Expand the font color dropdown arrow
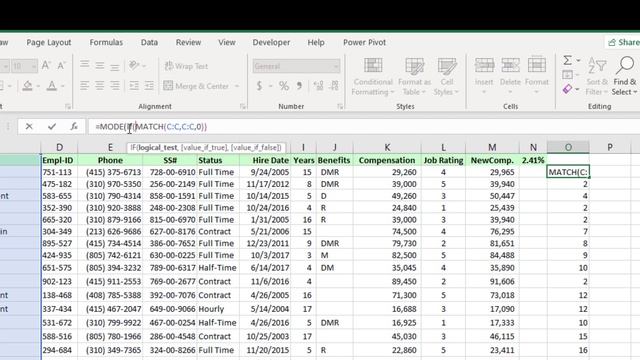Screen dimensions: 640x360 63,86
